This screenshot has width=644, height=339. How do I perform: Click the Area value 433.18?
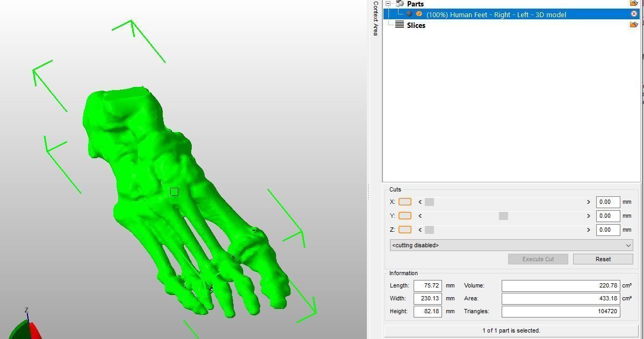[x=561, y=298]
